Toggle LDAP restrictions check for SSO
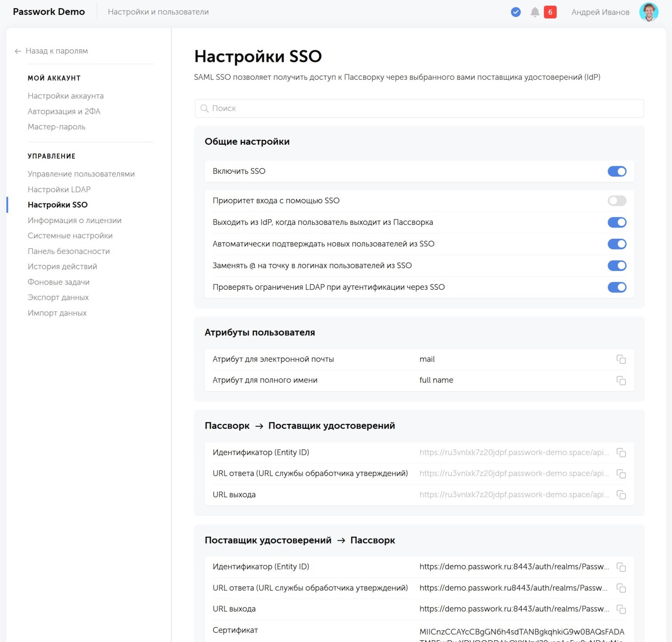 (x=617, y=287)
